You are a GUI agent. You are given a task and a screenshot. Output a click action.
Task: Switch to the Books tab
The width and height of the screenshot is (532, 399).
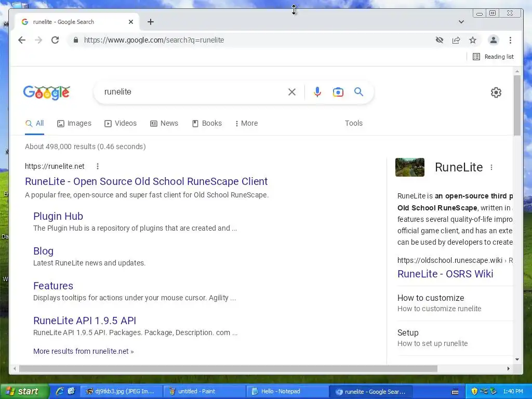(207, 124)
